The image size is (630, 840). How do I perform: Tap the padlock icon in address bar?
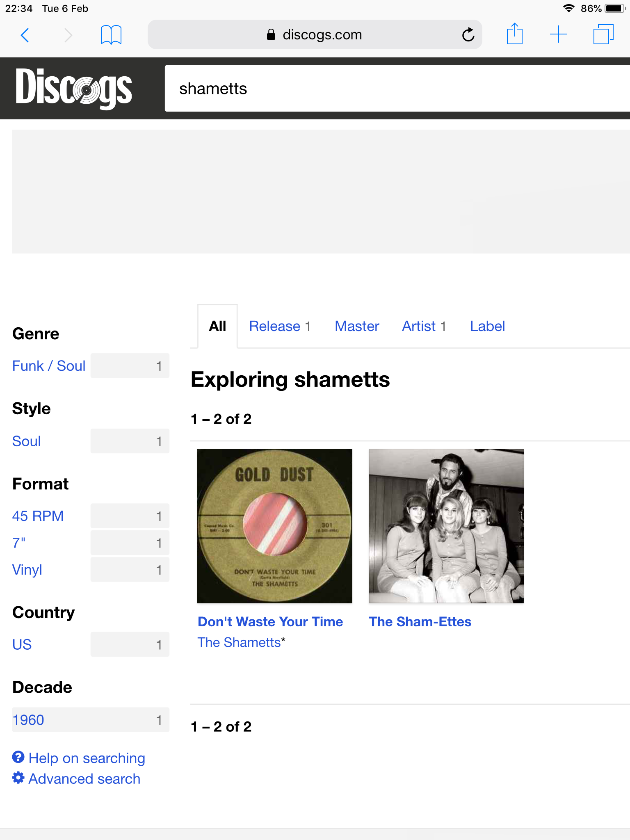[x=271, y=34]
